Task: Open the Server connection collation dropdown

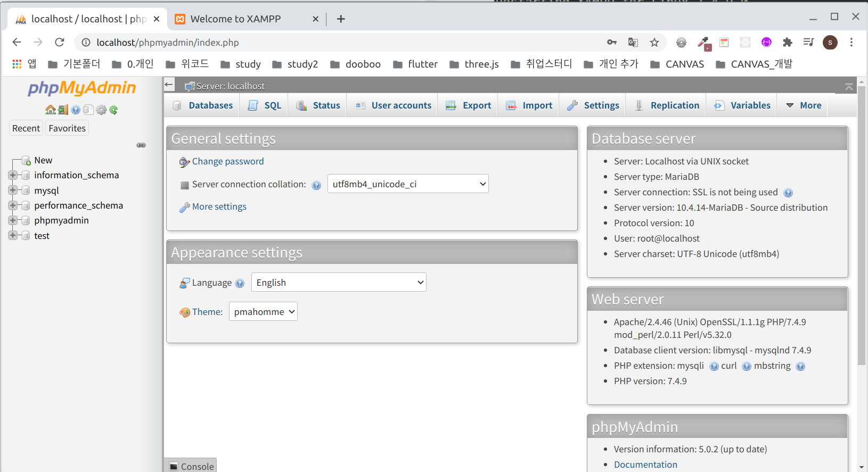Action: point(408,184)
